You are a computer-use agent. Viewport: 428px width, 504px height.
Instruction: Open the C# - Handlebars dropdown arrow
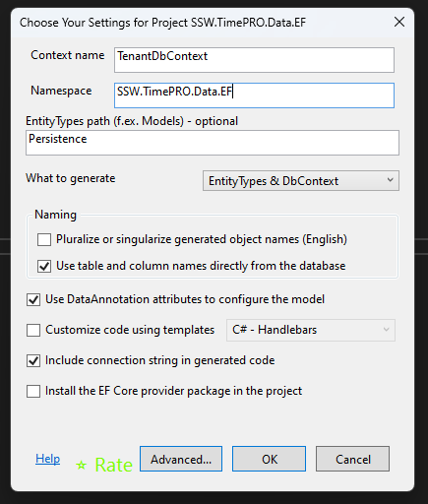click(387, 330)
